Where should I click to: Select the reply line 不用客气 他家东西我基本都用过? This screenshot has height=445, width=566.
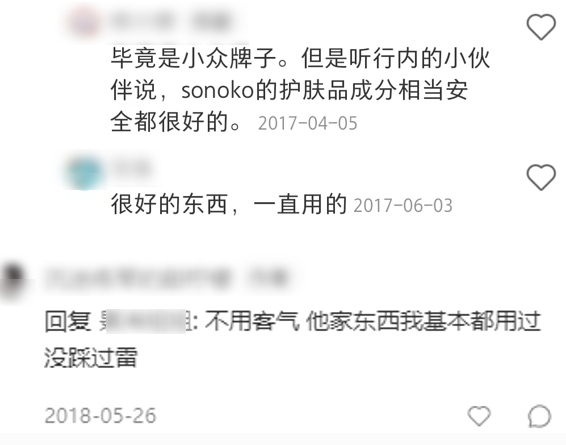(373, 321)
